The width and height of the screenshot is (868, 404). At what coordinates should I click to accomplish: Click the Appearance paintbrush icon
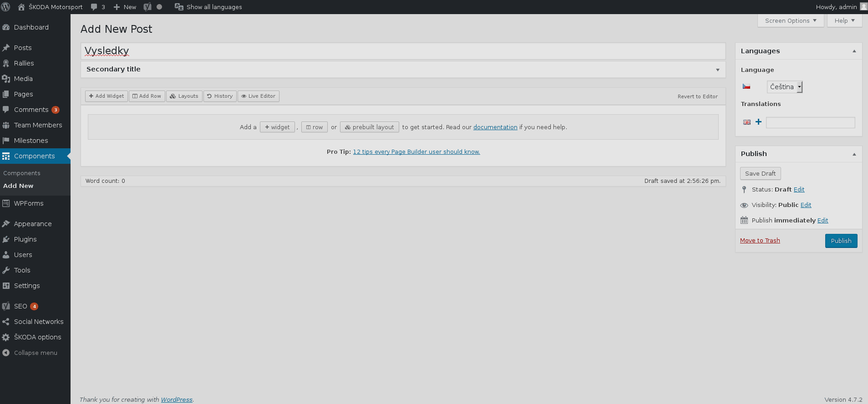pyautogui.click(x=6, y=224)
